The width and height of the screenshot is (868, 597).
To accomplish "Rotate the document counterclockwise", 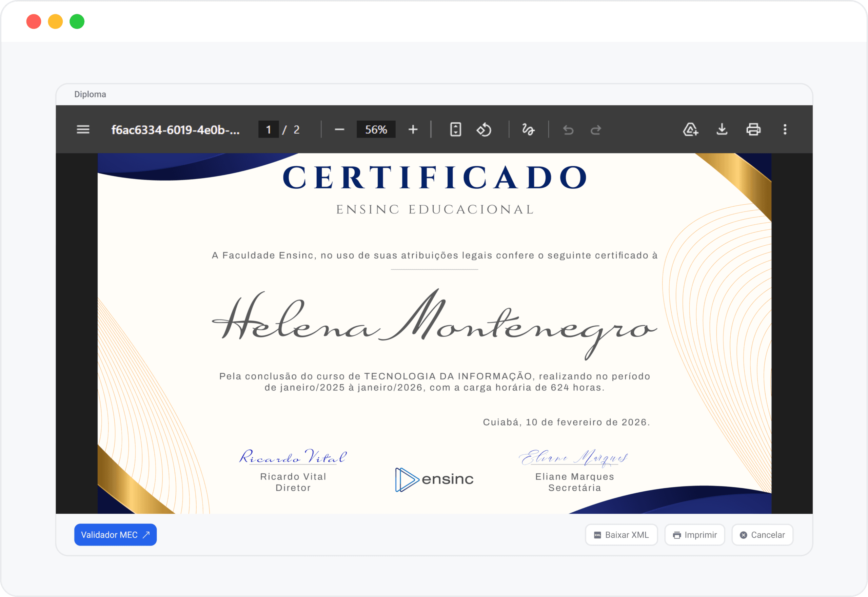I will (x=484, y=129).
